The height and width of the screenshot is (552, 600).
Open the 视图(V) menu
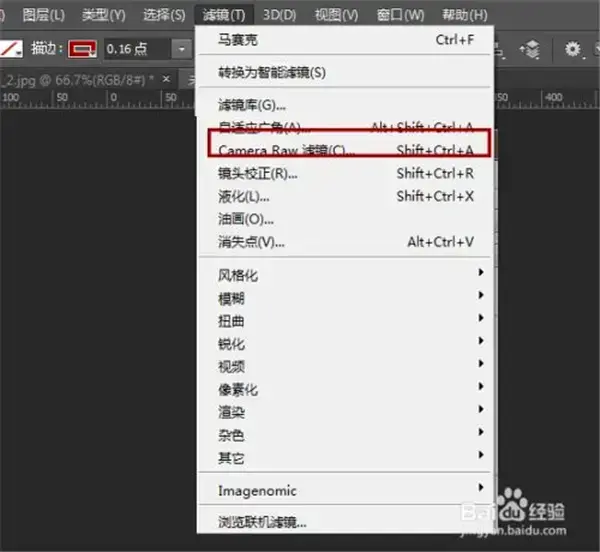click(336, 15)
